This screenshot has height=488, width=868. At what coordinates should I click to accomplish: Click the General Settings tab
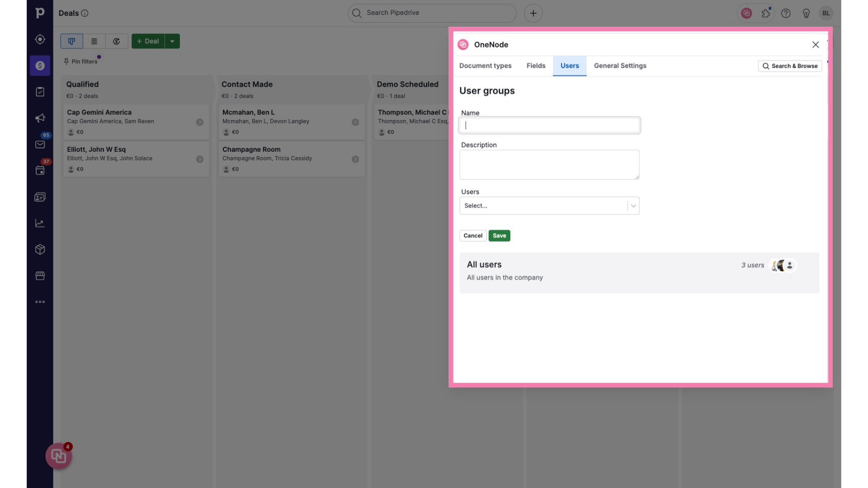click(620, 66)
